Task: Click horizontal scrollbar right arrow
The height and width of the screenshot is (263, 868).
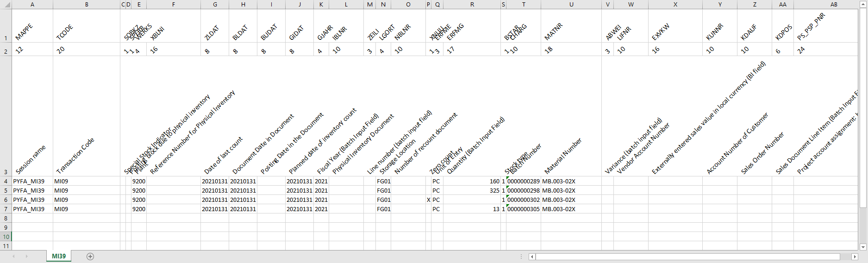Action: click(x=855, y=257)
